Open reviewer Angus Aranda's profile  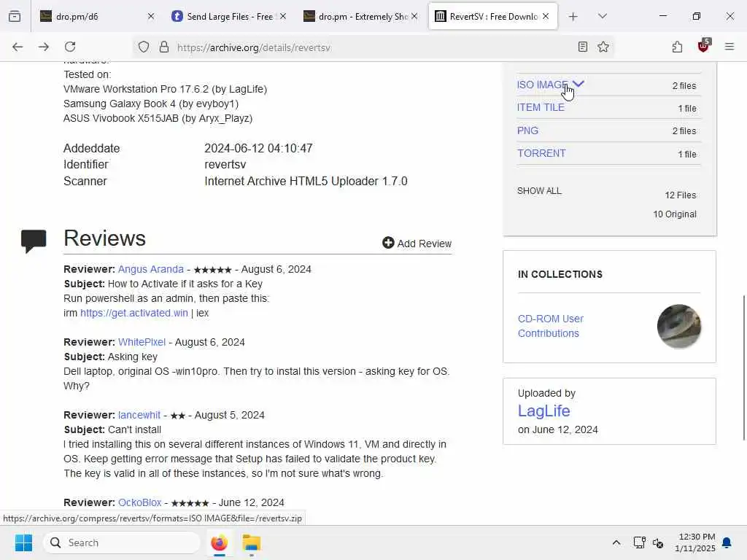click(150, 269)
